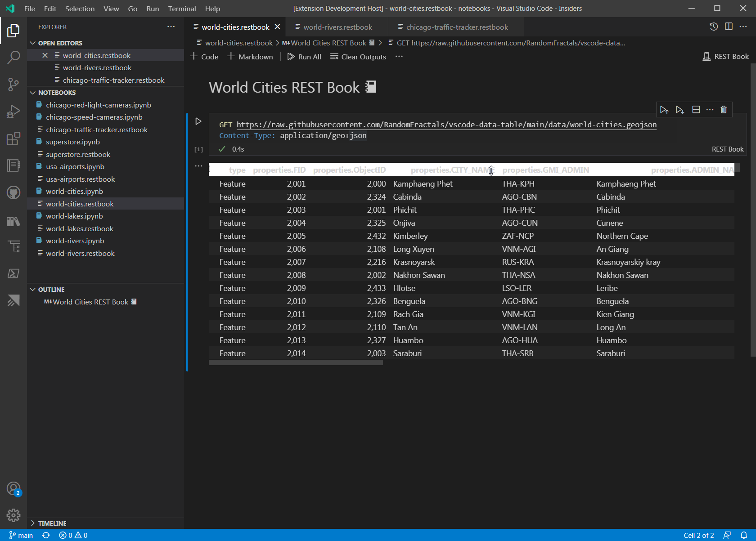Screen dimensions: 756x541
Task: Sort by properties.FID column header
Action: coord(279,170)
